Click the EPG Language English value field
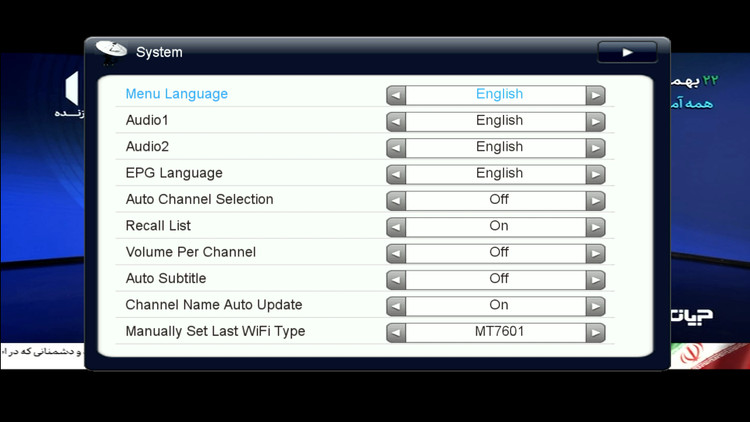The width and height of the screenshot is (750, 422). [x=499, y=174]
